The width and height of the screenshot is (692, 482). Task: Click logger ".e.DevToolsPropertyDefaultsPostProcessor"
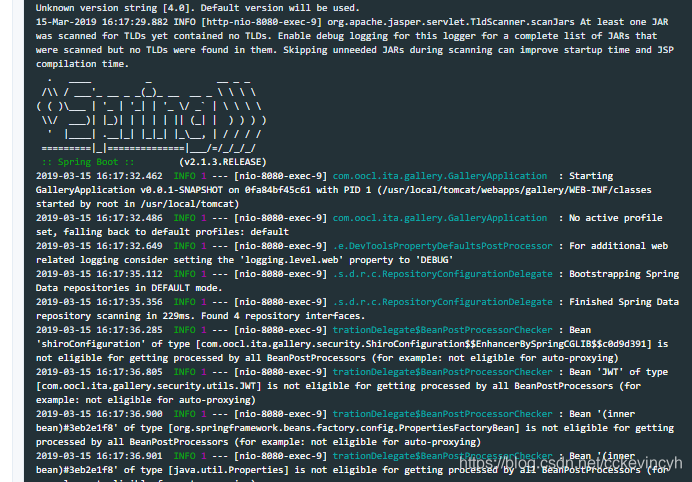click(x=442, y=246)
